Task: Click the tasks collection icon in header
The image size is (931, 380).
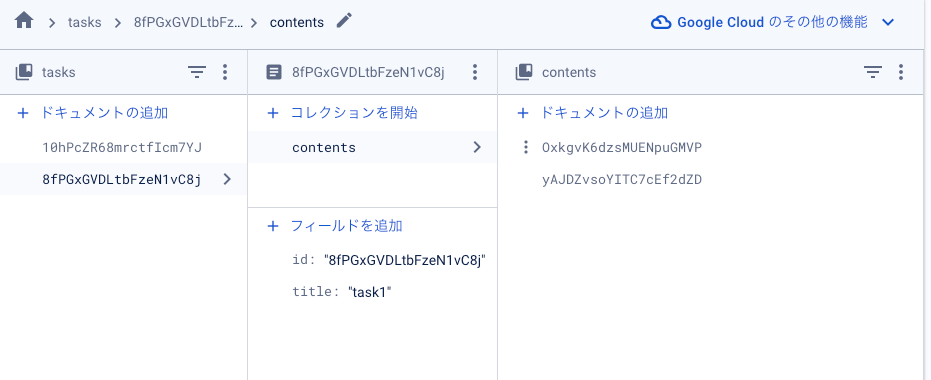Action: pyautogui.click(x=24, y=72)
